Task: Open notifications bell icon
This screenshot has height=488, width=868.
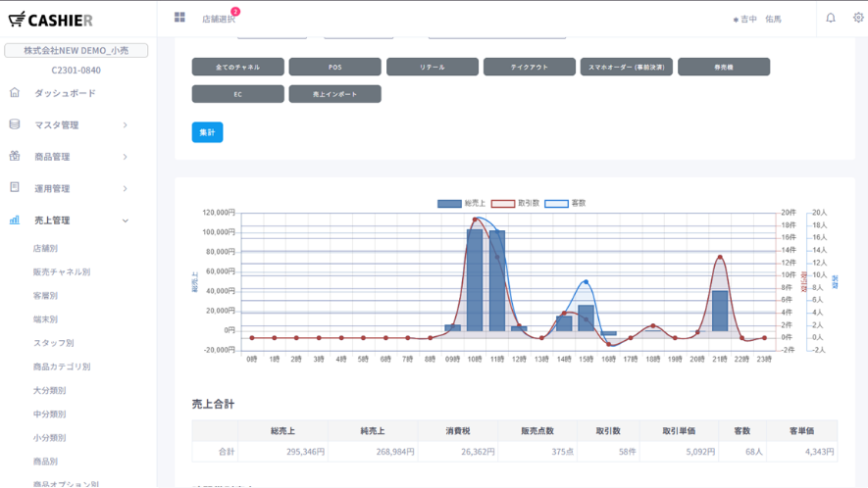Action: [831, 18]
